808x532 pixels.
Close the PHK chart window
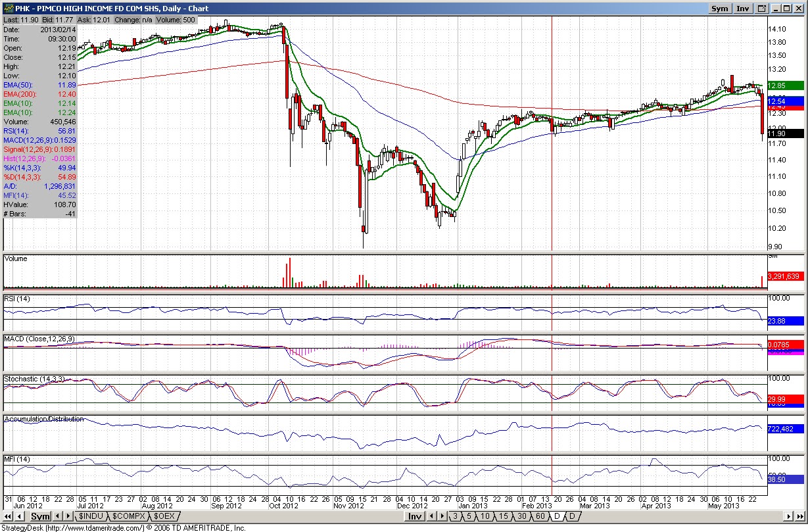pos(799,9)
